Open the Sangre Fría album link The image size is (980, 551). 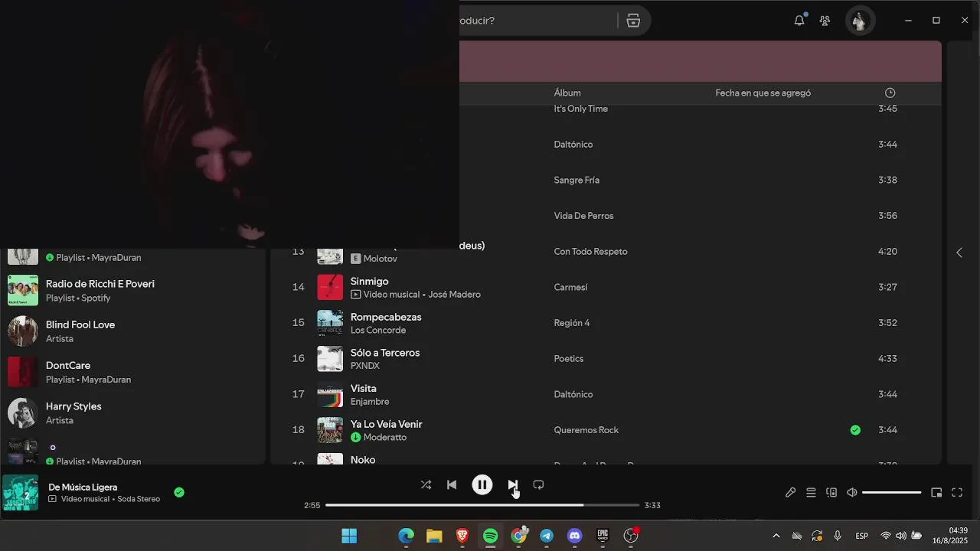click(x=577, y=180)
